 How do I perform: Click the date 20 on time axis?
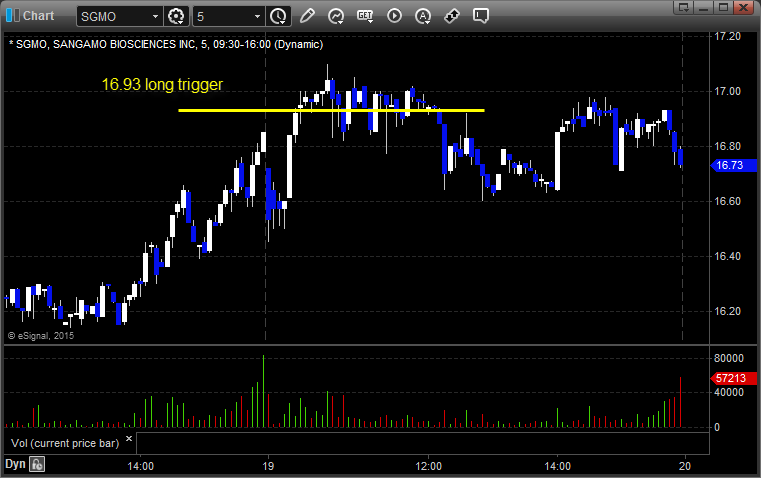point(684,466)
